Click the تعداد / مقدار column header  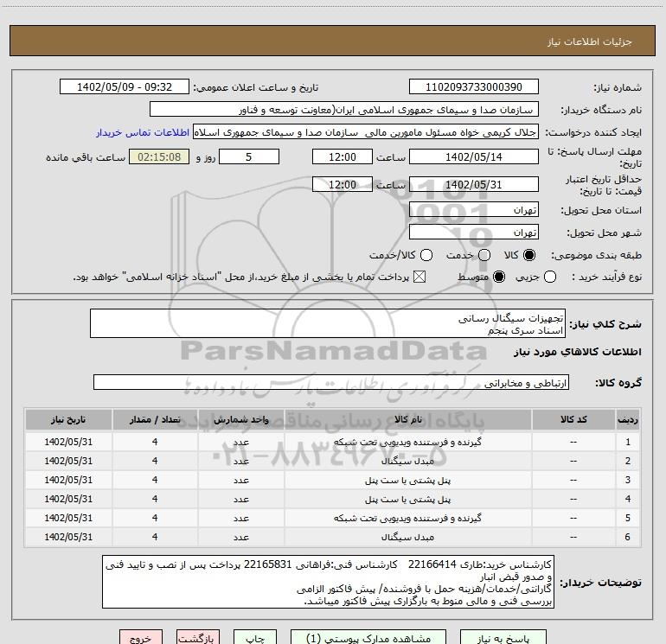(x=155, y=419)
